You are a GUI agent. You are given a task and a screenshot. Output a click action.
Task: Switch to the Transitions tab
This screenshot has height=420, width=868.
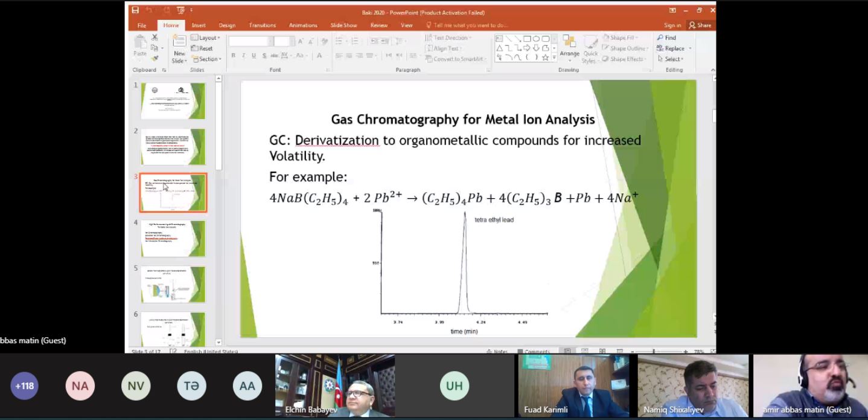click(x=262, y=25)
